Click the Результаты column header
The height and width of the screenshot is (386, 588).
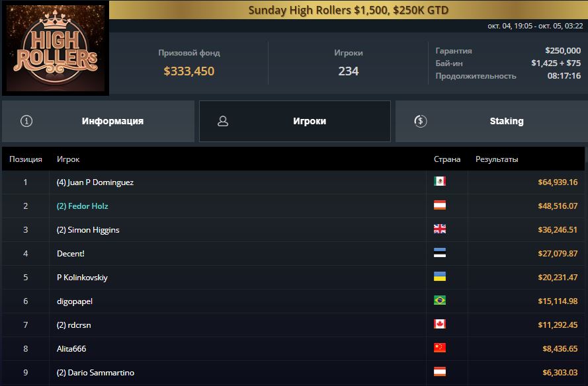(x=497, y=159)
